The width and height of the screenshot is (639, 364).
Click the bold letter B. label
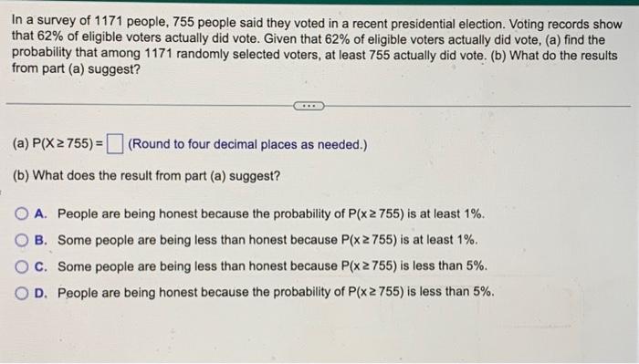click(41, 240)
